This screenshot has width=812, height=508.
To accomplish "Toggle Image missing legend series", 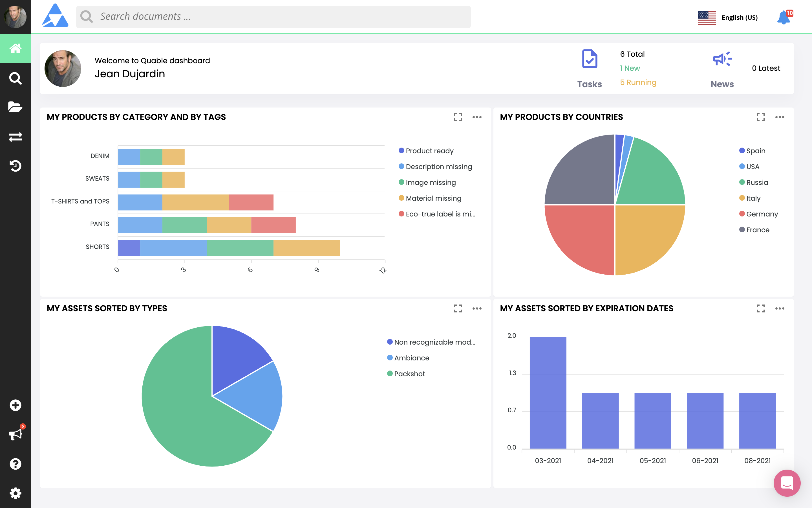I will pyautogui.click(x=427, y=182).
